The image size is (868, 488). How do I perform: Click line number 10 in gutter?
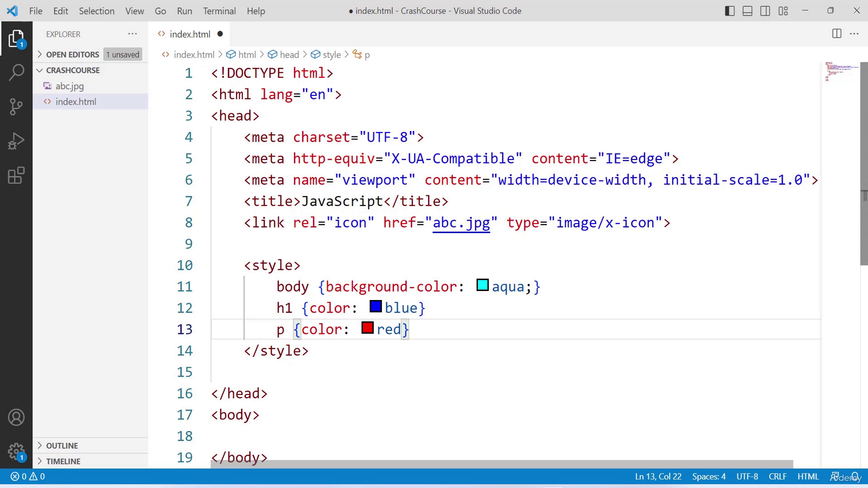coord(184,265)
